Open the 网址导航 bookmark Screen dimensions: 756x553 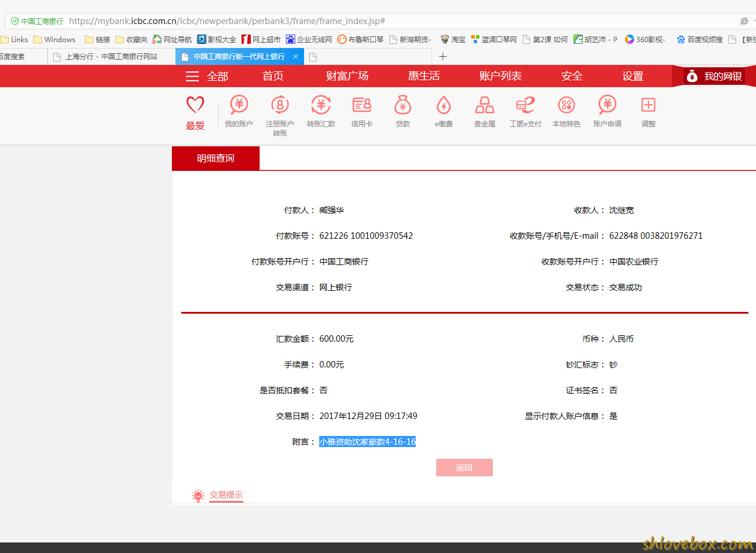tap(172, 40)
